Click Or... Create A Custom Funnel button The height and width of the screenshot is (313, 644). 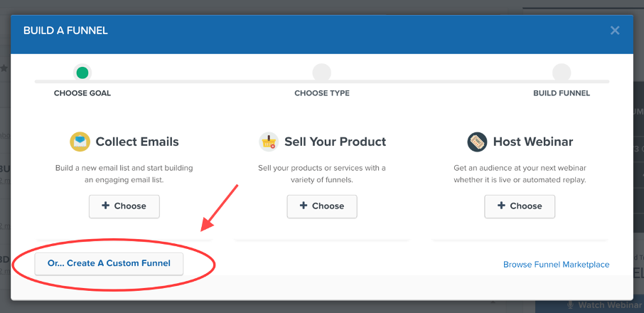[109, 263]
